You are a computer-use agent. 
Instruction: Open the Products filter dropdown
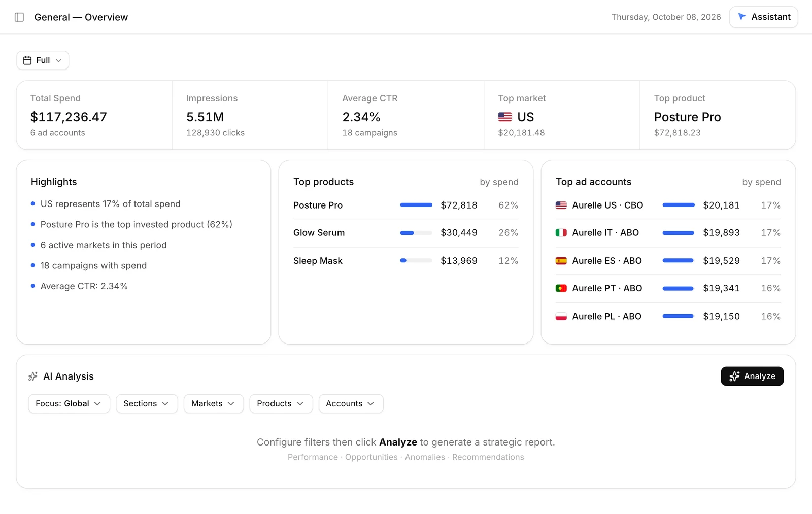pyautogui.click(x=281, y=404)
